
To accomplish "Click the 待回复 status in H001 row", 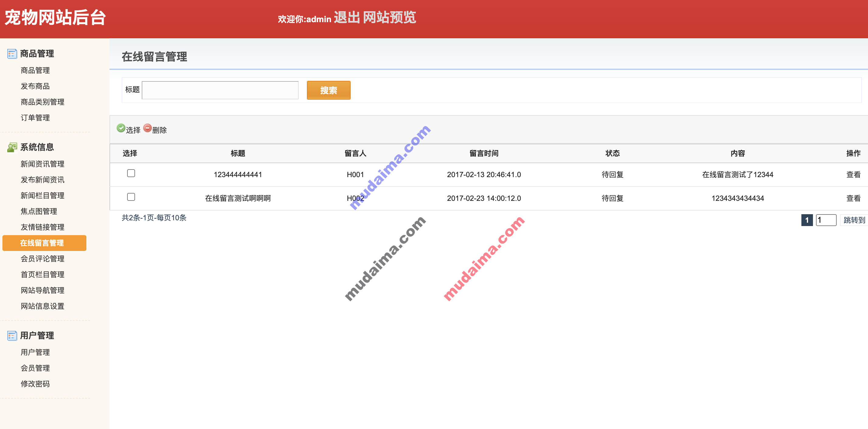I will coord(613,174).
